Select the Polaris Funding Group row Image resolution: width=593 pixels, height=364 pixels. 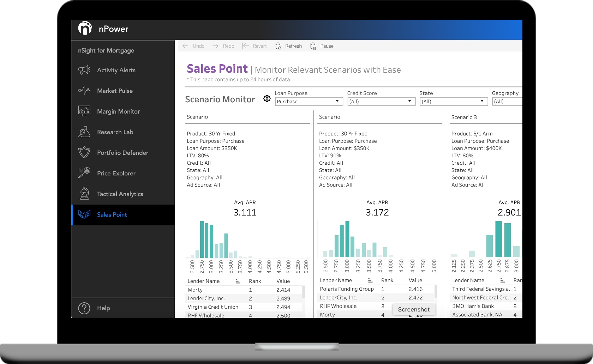376,289
